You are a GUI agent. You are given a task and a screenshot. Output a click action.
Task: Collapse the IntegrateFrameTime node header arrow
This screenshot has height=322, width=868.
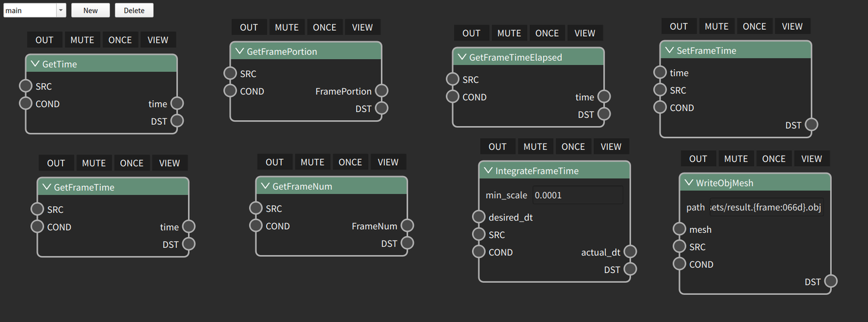click(488, 171)
